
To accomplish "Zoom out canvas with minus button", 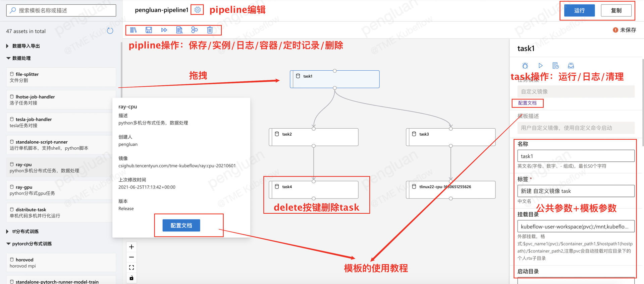I will coord(131,257).
